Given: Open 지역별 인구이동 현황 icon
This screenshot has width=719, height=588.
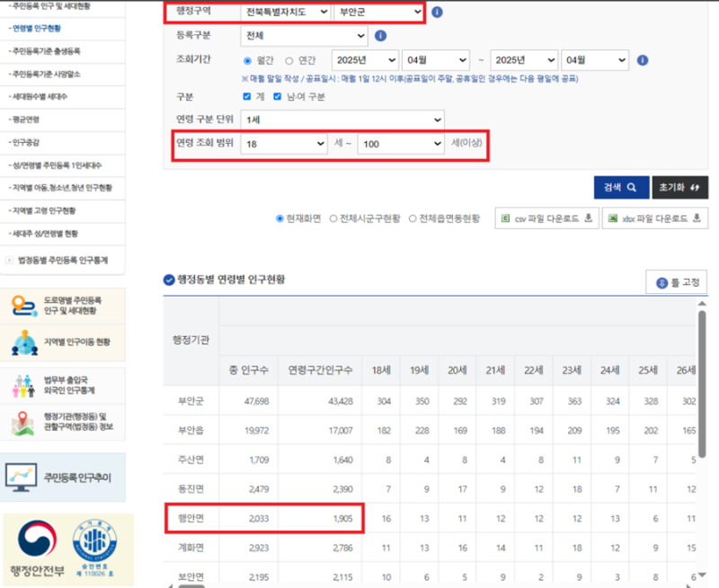Looking at the screenshot, I should [x=24, y=343].
